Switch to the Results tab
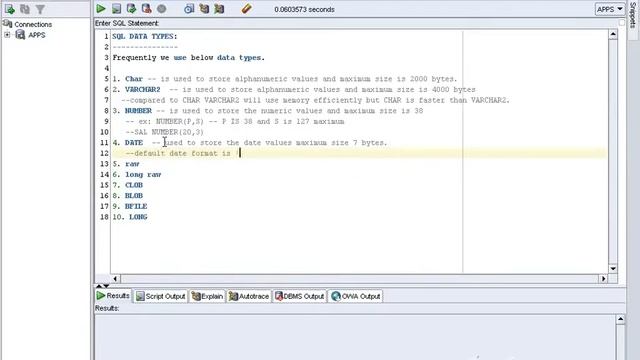The height and width of the screenshot is (360, 640). click(x=113, y=296)
